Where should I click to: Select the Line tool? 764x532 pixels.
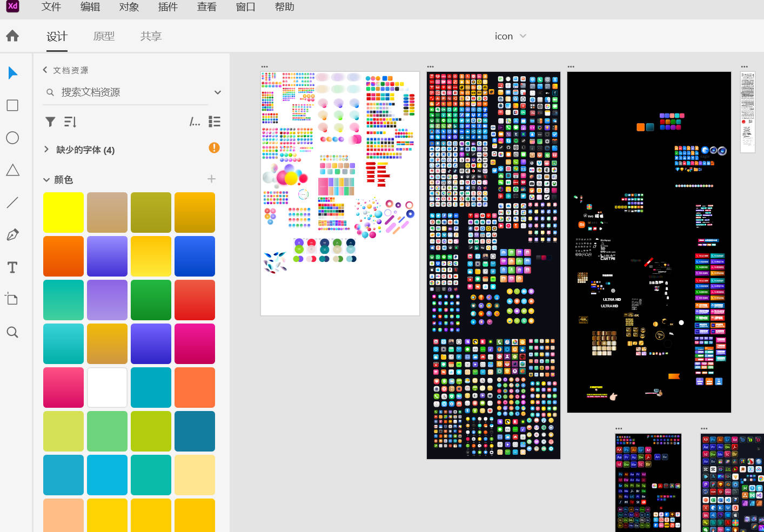pos(12,203)
